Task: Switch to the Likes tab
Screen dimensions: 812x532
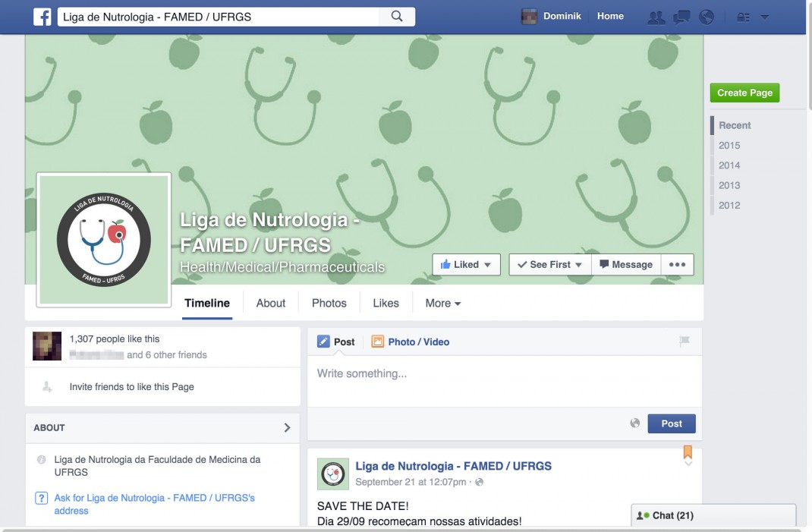Action: point(386,303)
